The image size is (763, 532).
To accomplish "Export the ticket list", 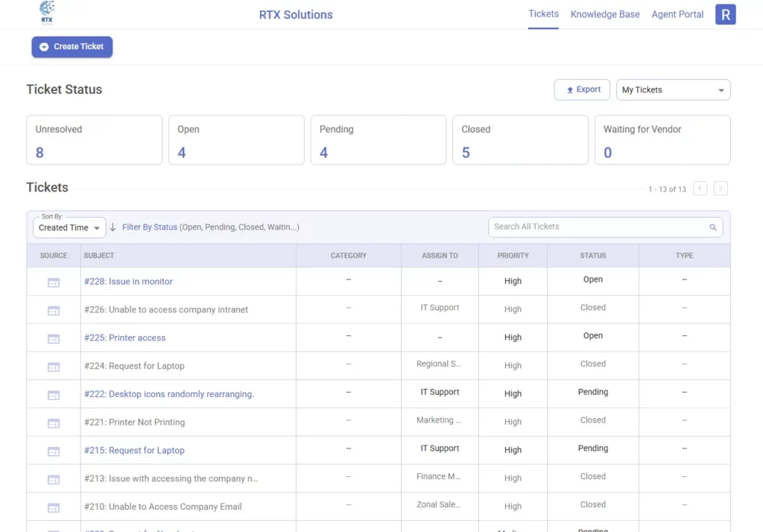I will point(582,89).
